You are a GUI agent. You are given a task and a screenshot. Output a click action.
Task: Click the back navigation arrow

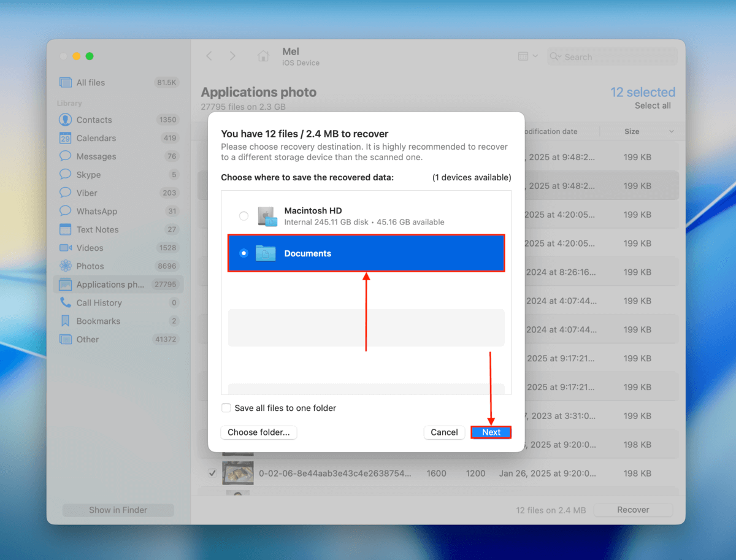click(x=209, y=55)
